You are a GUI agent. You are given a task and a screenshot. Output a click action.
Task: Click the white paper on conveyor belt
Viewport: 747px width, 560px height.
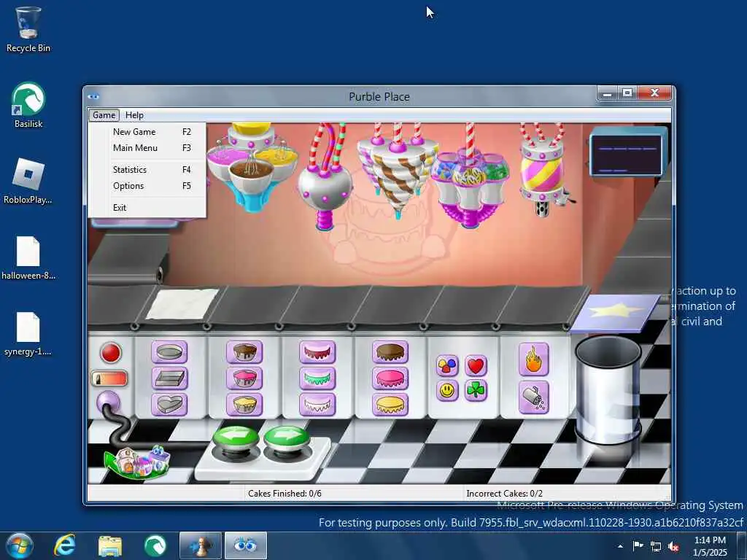(182, 304)
